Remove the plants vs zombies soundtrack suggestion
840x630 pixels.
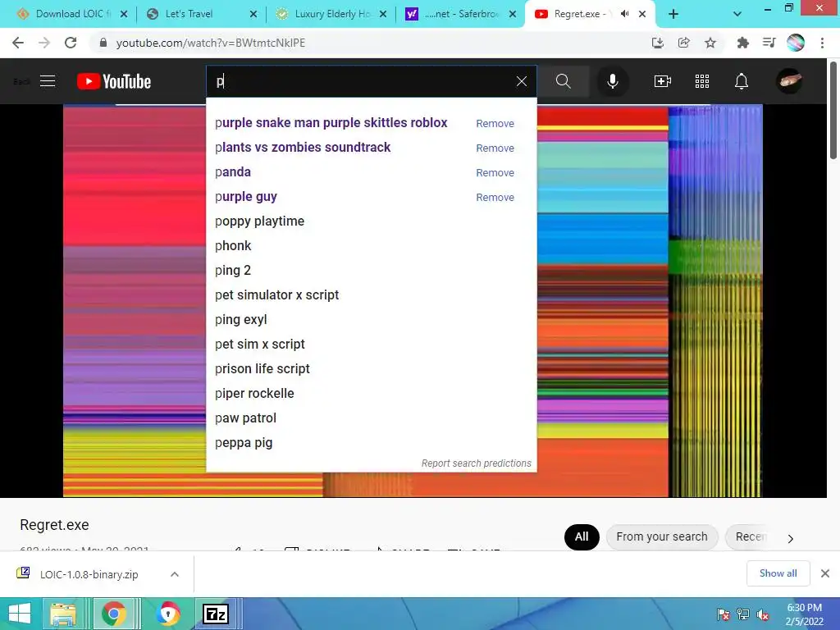[495, 148]
